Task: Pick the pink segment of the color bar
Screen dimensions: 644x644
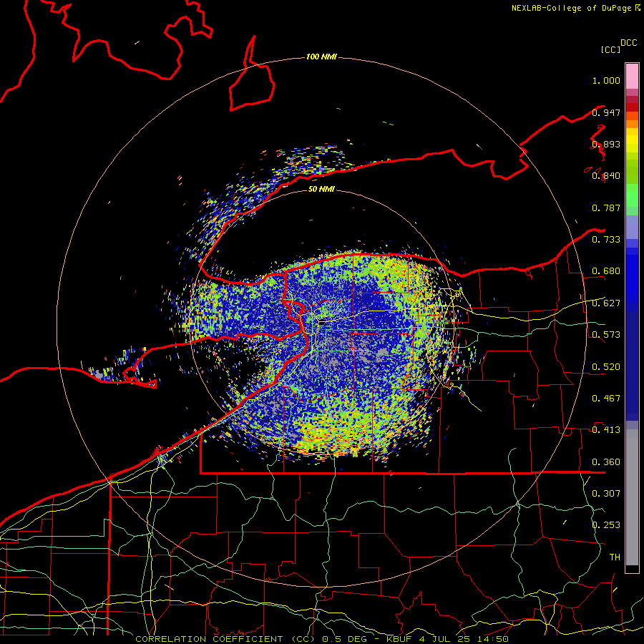Action: click(632, 77)
